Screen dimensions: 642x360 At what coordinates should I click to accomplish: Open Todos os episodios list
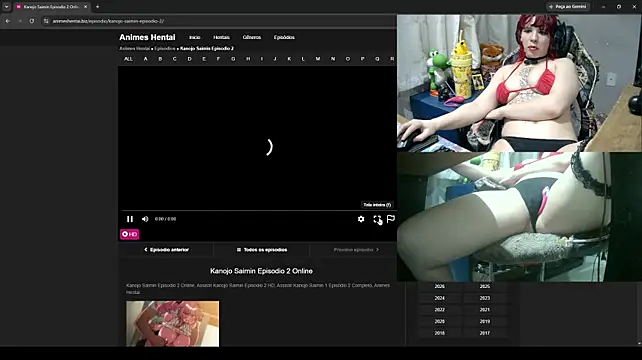pos(262,250)
